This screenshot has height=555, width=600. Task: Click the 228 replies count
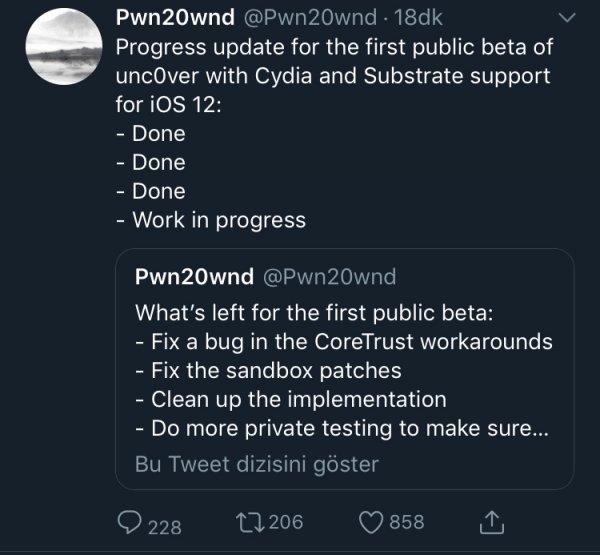(x=165, y=523)
